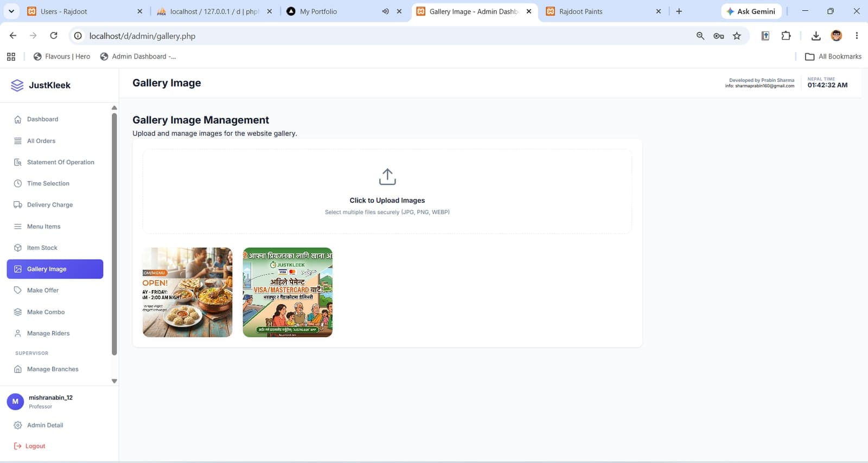Open the All Bookmarks folder
The width and height of the screenshot is (868, 463).
[833, 56]
